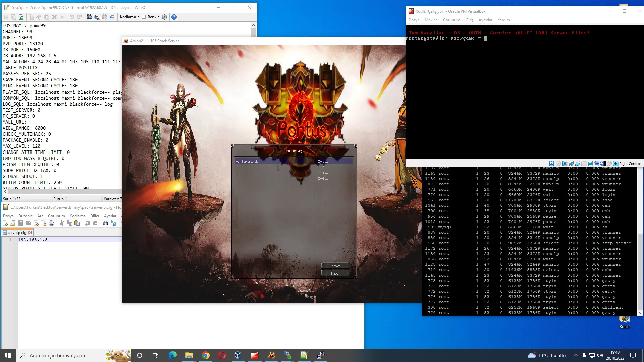This screenshot has width=644, height=362.
Task: Open the Makine menu in VirtualBox window
Action: [431, 20]
